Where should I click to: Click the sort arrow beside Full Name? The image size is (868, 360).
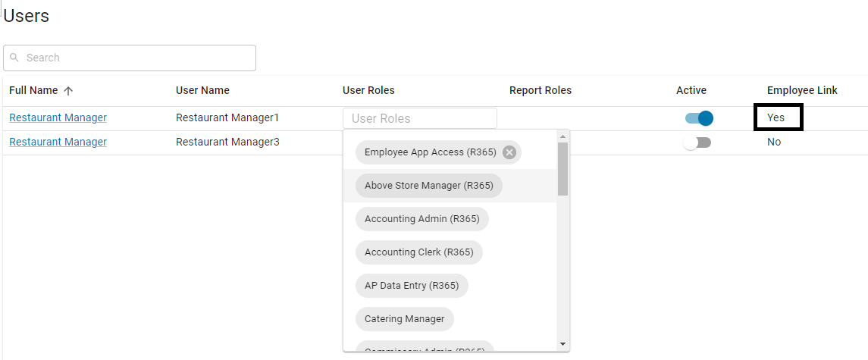[x=68, y=91]
